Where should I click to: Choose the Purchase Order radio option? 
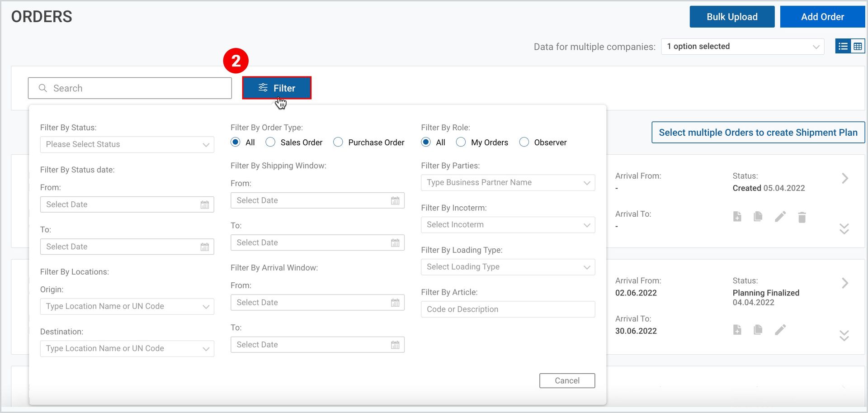pyautogui.click(x=338, y=142)
